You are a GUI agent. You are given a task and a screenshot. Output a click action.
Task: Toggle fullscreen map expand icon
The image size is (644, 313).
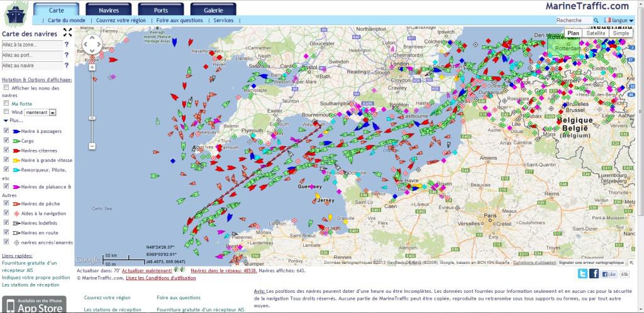coord(68,33)
